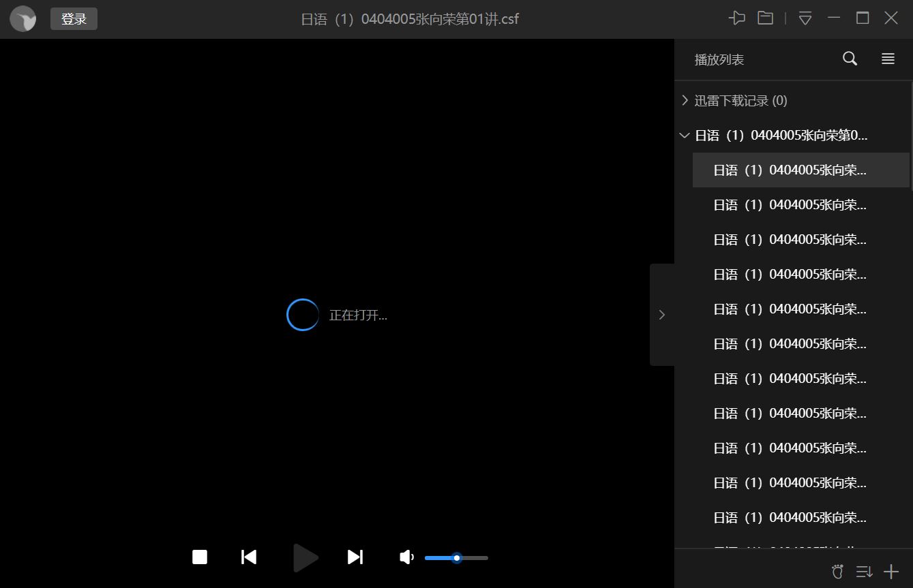Click the footprint history icon
Viewport: 913px width, 588px height.
pyautogui.click(x=837, y=572)
